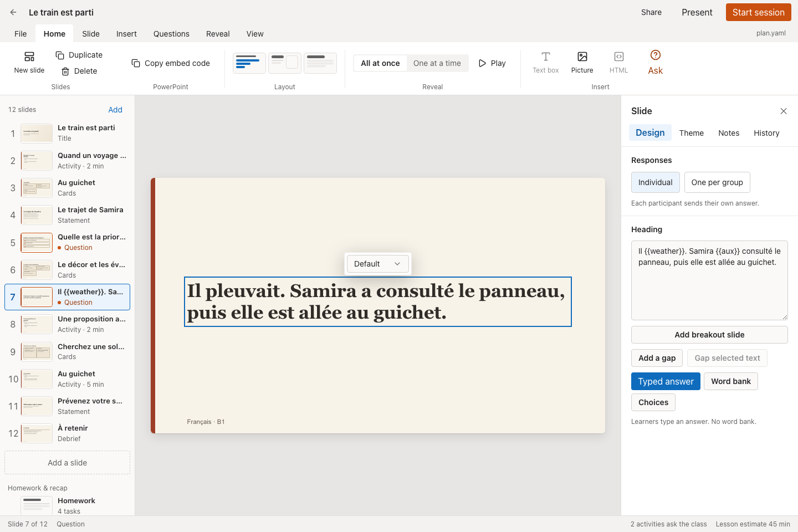Open the File menu
The height and width of the screenshot is (532, 798).
[21, 34]
